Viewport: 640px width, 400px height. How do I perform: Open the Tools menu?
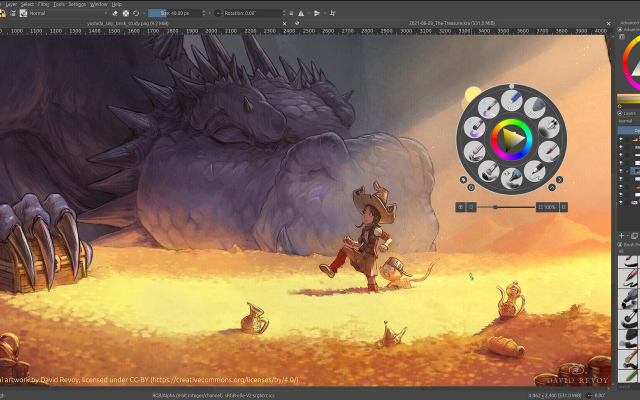pos(59,4)
